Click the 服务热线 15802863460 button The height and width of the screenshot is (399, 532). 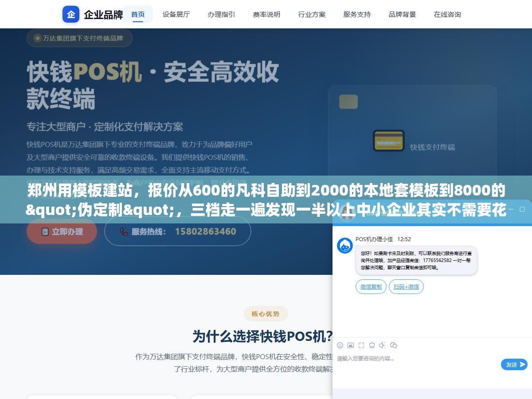177,231
